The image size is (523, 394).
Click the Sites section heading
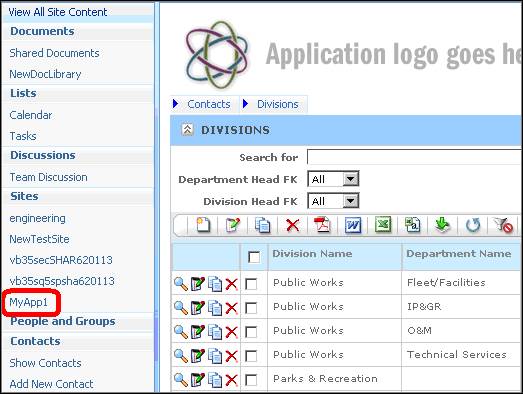pyautogui.click(x=24, y=196)
